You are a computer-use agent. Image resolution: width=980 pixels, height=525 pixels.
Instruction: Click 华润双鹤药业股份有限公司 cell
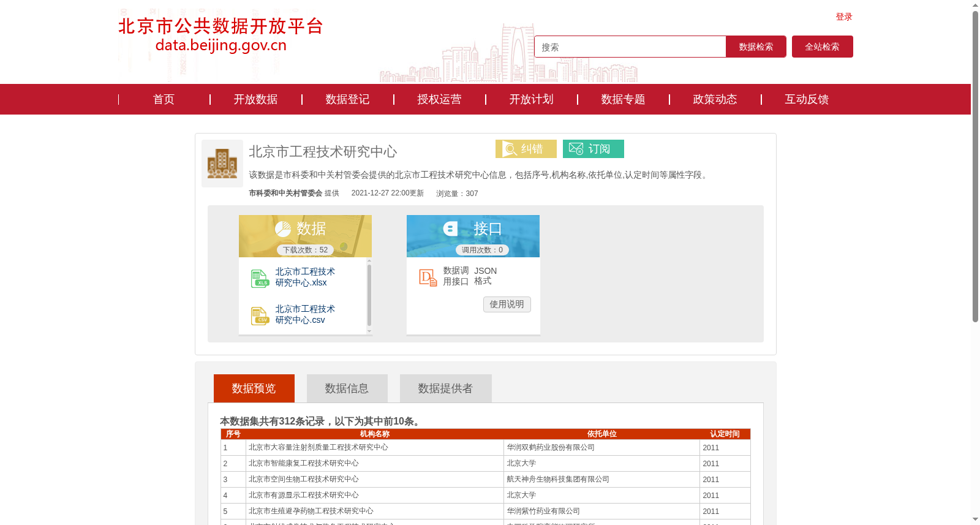(602, 447)
